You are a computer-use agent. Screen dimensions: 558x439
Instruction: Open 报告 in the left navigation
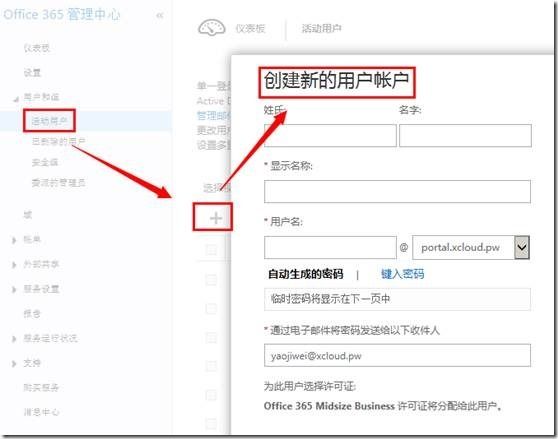(x=32, y=313)
